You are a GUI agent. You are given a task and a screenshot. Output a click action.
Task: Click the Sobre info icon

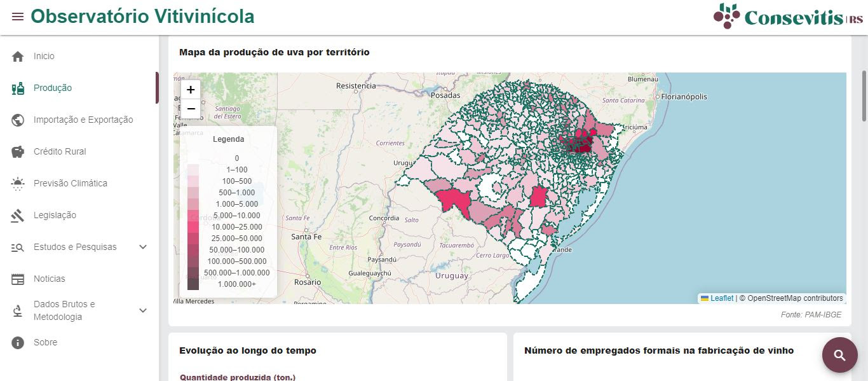18,343
